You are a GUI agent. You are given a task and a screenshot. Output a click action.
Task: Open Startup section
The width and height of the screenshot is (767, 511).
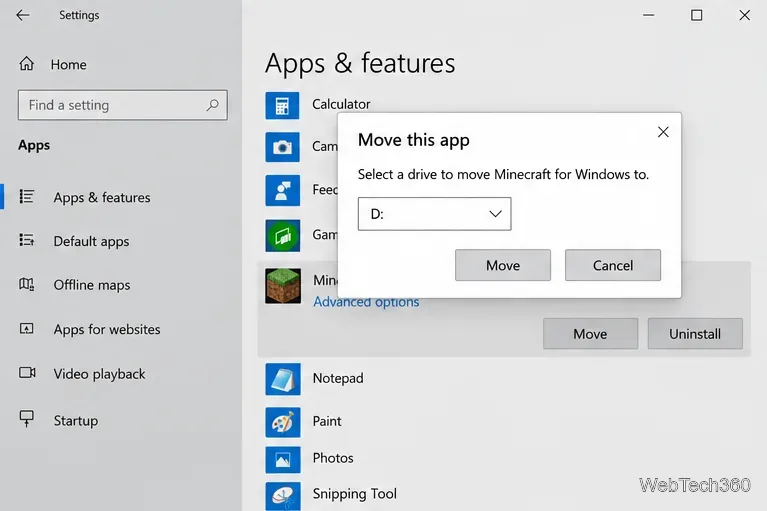tap(76, 421)
